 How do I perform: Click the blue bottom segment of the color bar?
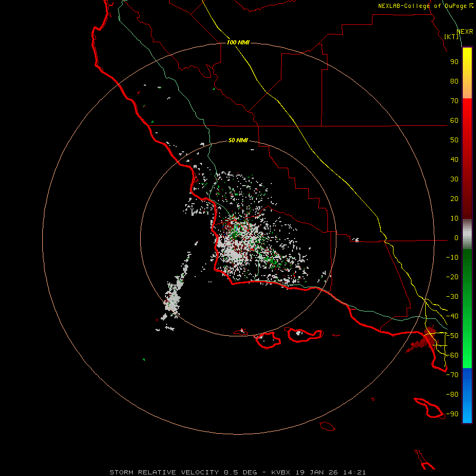tap(467, 396)
